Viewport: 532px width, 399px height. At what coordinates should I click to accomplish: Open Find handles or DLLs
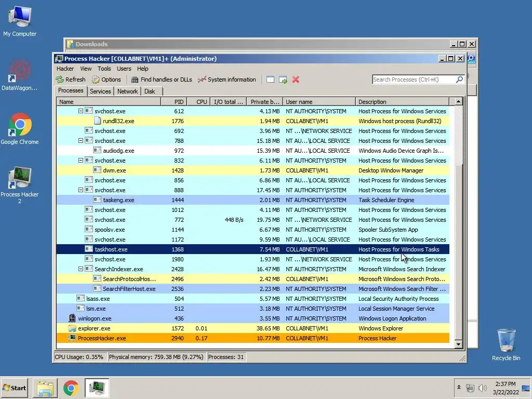tap(162, 79)
